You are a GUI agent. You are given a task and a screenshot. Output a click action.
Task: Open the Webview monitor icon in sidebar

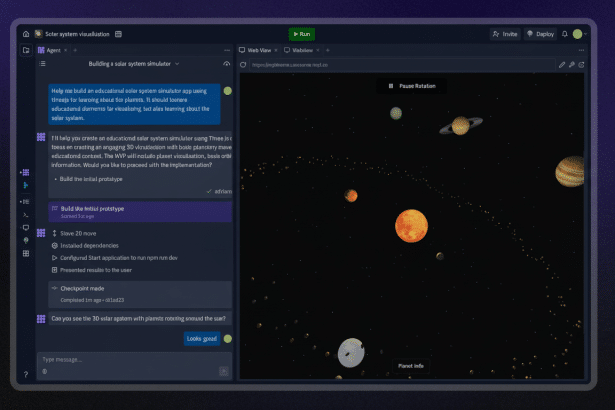pyautogui.click(x=25, y=228)
